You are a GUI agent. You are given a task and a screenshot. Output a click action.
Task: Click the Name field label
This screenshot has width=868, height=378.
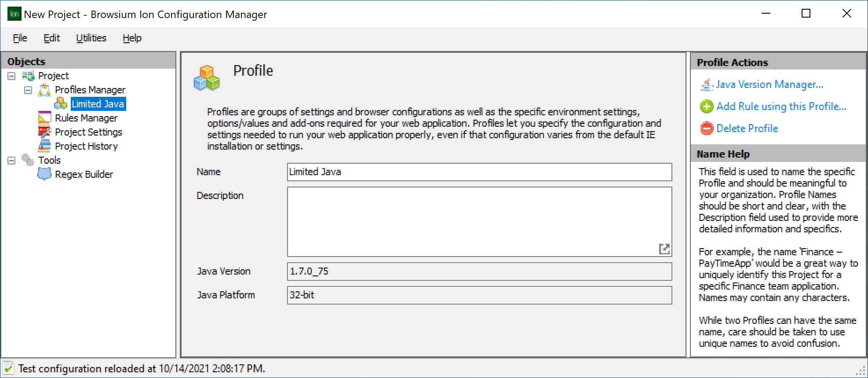[x=208, y=172]
